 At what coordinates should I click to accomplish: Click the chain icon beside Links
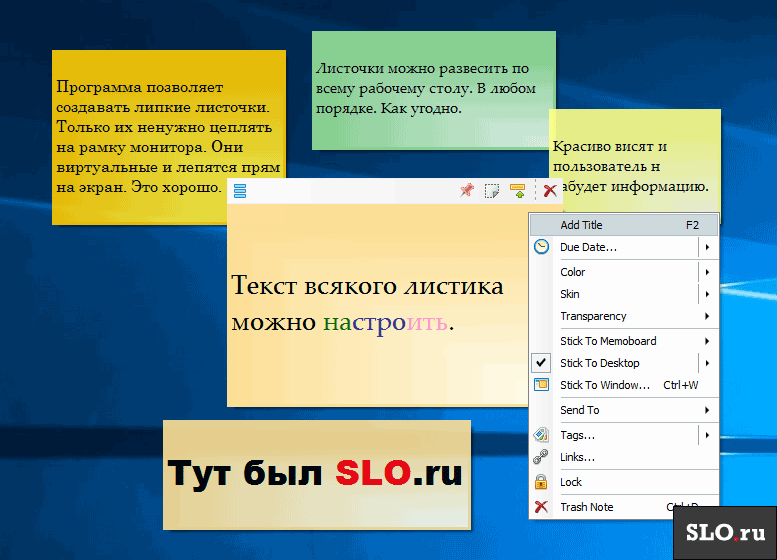point(541,457)
